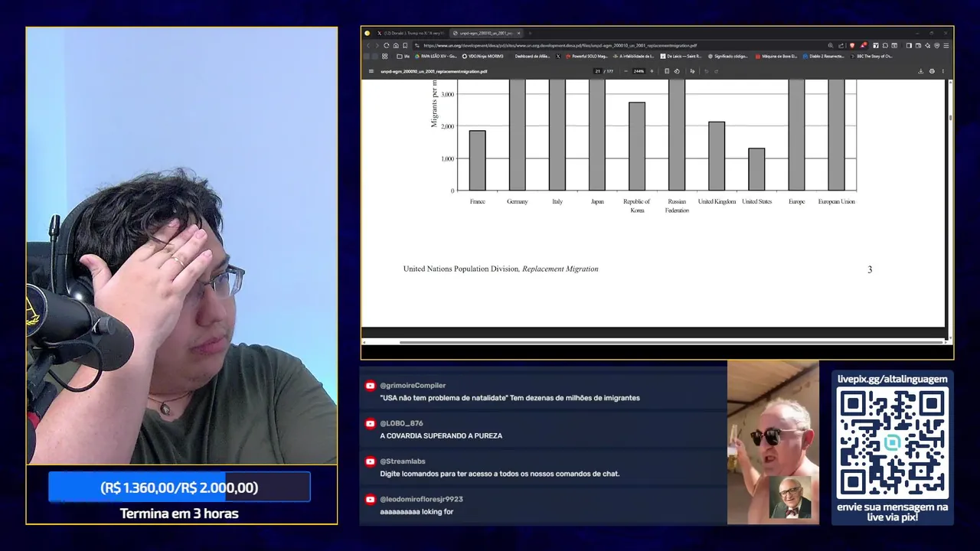This screenshot has width=980, height=551.
Task: Download the PDF file
Action: click(921, 71)
